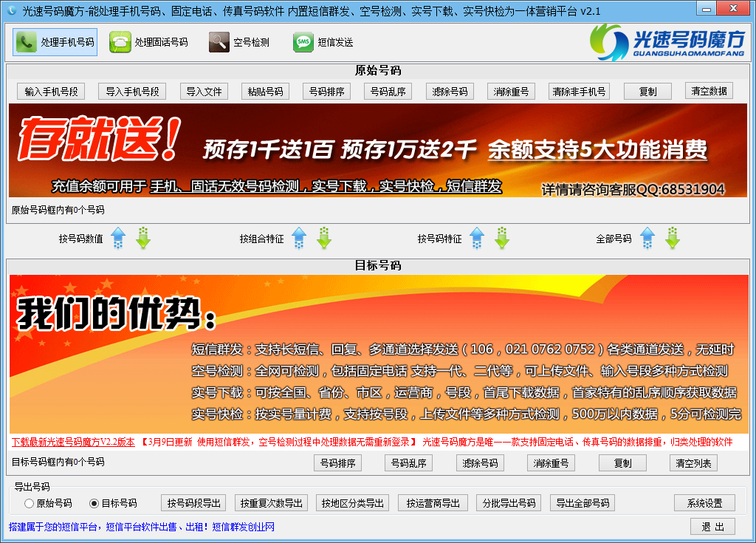Click the 搭建属于您的短信平台 bottom link

[142, 527]
